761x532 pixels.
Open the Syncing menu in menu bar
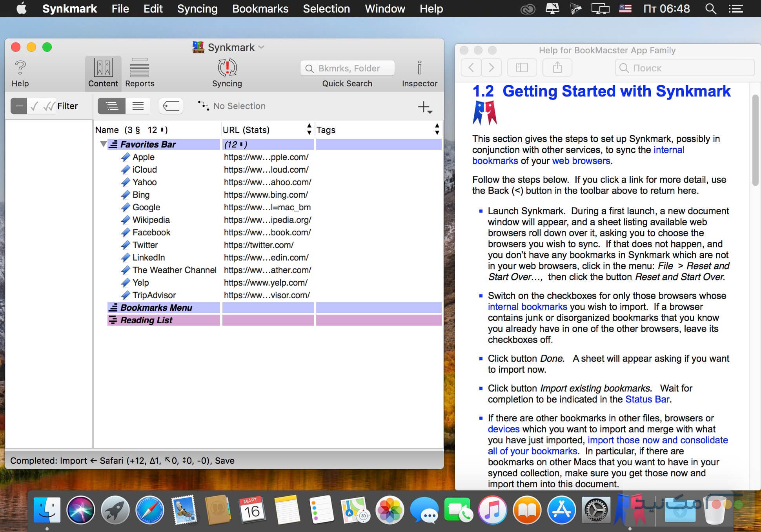point(197,9)
